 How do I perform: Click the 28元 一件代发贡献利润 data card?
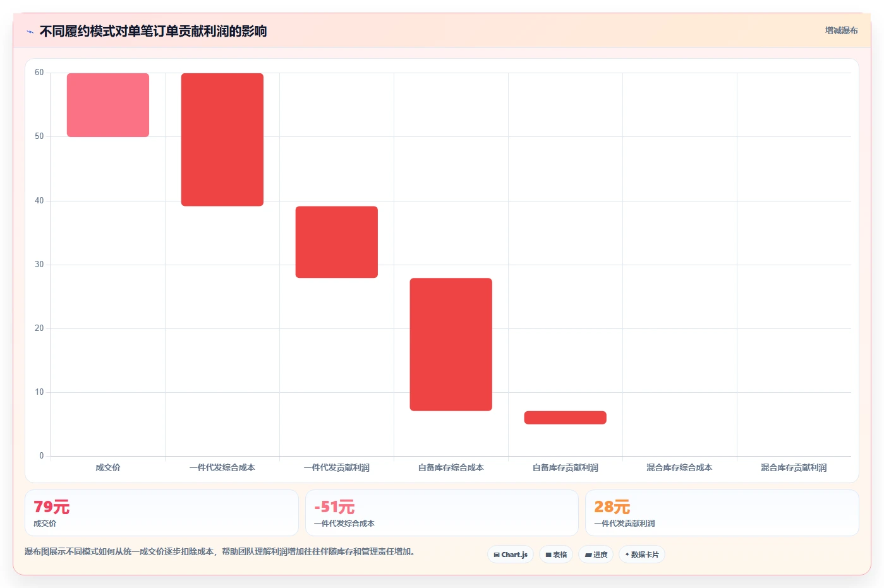coord(722,513)
